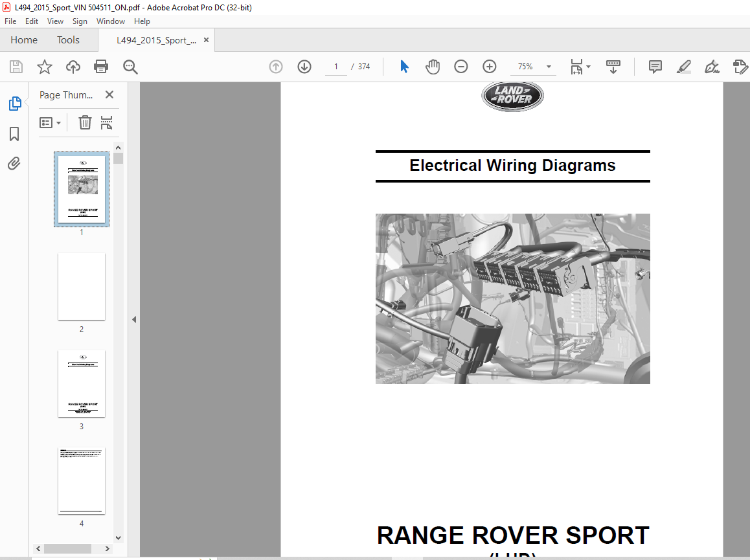This screenshot has width=750, height=560.
Task: Select page 2 thumbnail
Action: pyautogui.click(x=82, y=286)
